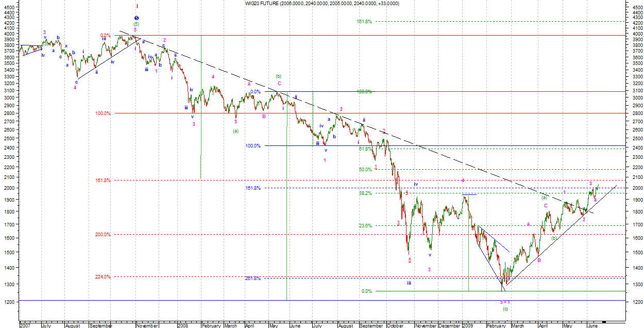Select the green 50.0% retracement label

click(365, 169)
